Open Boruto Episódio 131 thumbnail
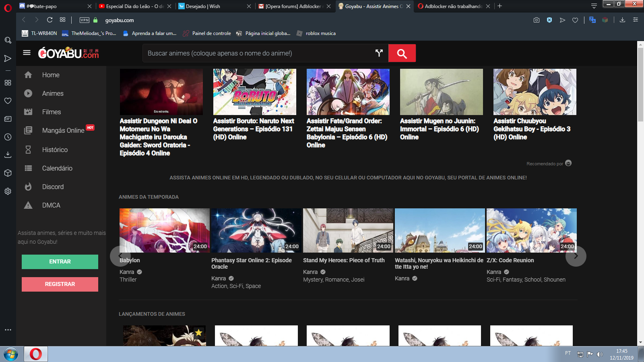This screenshot has width=644, height=362. click(x=255, y=92)
